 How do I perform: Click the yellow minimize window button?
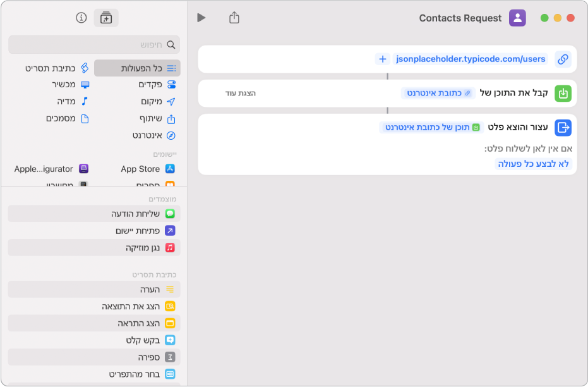tap(558, 18)
